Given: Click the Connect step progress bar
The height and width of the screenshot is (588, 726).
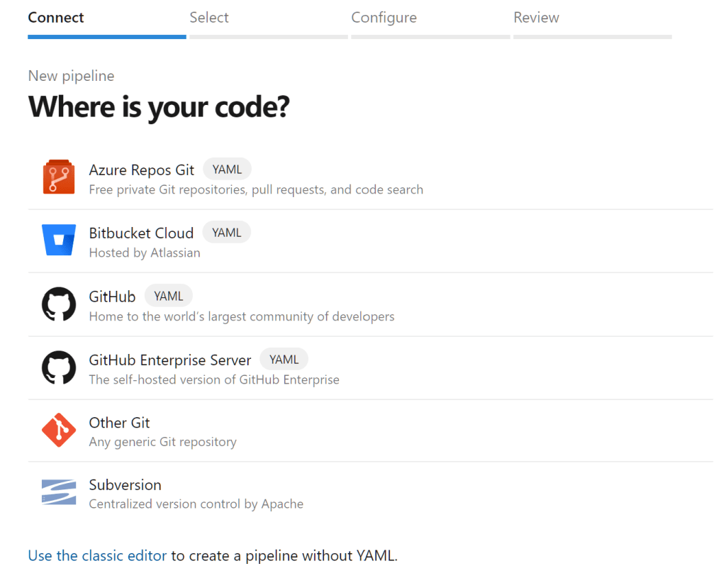Looking at the screenshot, I should pos(106,33).
